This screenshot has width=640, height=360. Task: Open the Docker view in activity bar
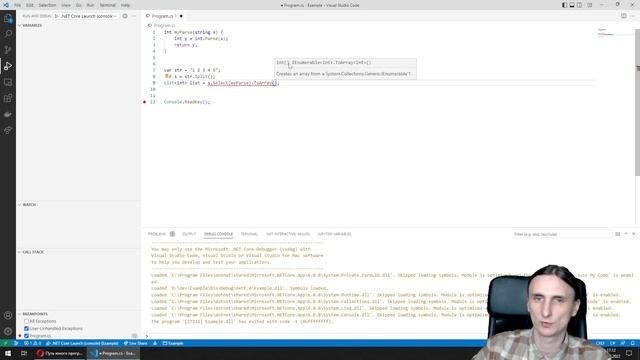(8, 114)
